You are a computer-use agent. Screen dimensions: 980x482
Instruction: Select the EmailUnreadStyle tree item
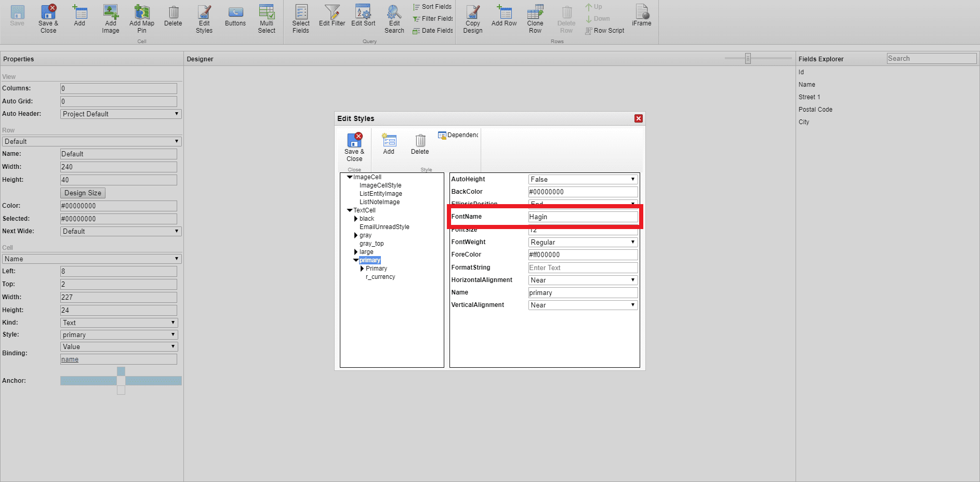[385, 227]
